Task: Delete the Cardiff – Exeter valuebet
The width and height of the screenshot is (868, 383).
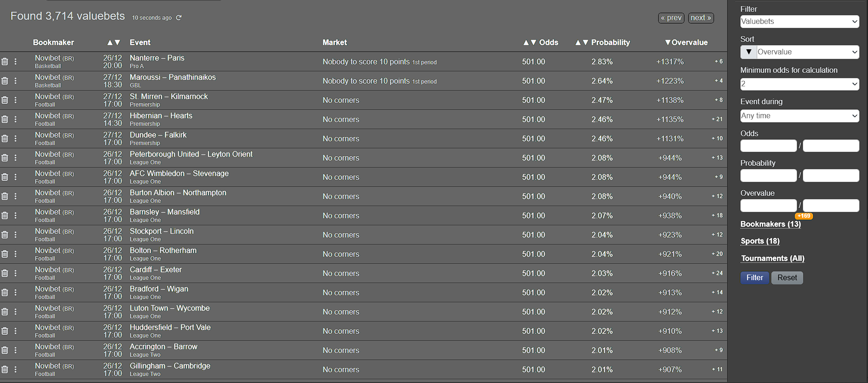Action: coord(5,273)
